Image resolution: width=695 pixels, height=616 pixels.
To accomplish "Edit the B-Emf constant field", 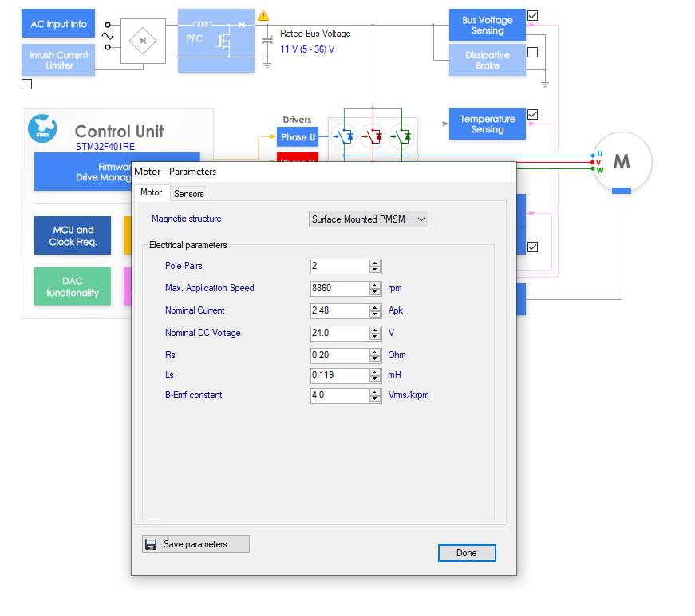I will tap(340, 395).
